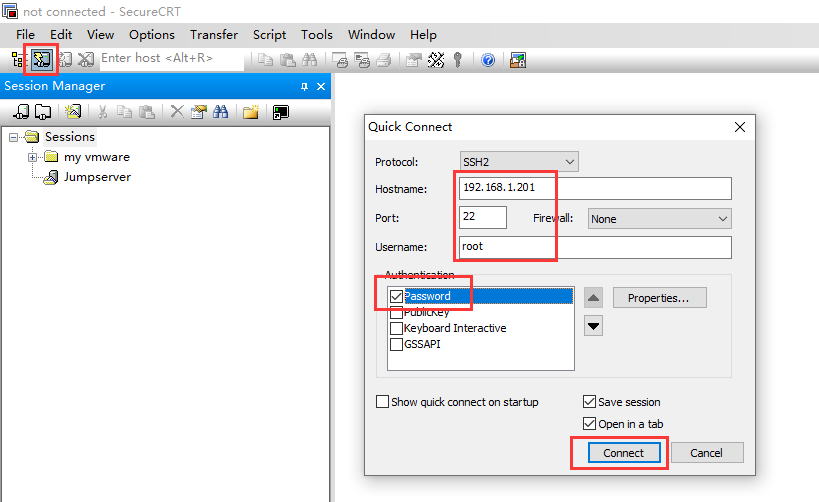Toggle the Save session checkbox

click(589, 402)
